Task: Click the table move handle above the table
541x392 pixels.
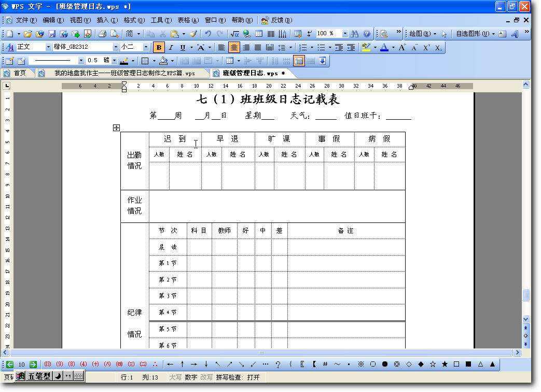Action: 117,128
